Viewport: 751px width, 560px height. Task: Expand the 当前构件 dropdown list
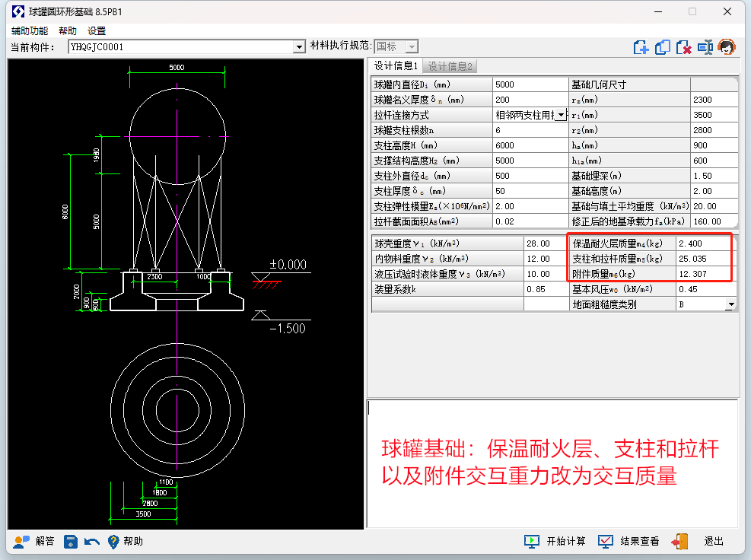pos(299,47)
